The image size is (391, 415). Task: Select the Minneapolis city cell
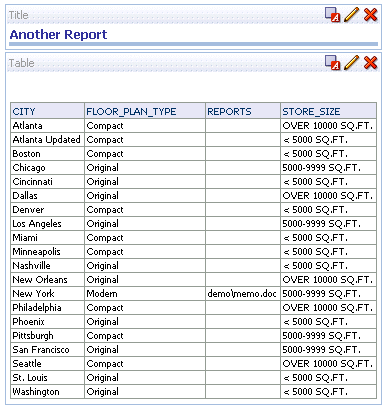point(47,252)
